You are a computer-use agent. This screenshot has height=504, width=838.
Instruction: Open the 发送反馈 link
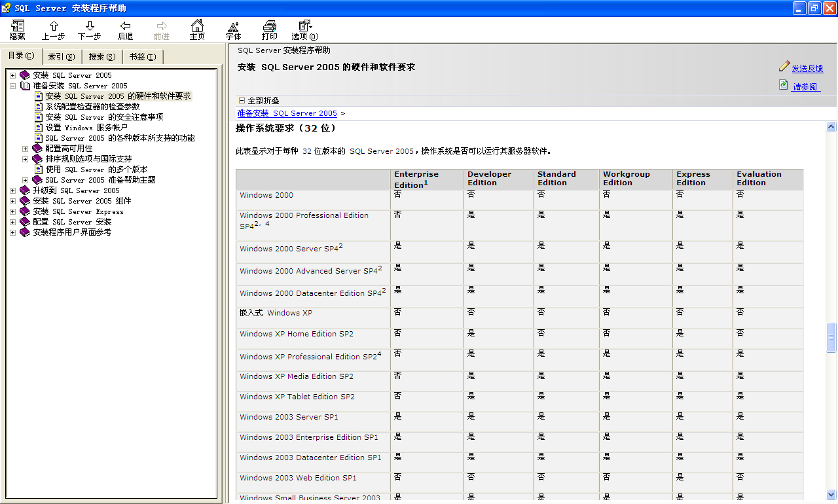coord(807,68)
